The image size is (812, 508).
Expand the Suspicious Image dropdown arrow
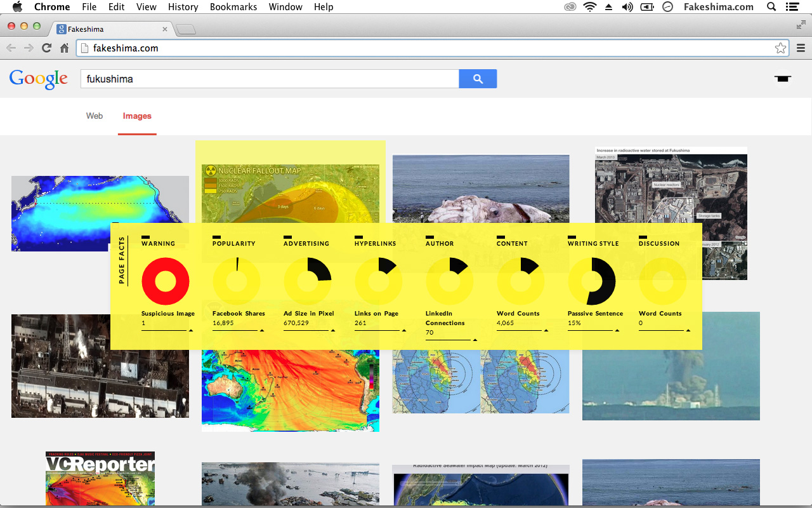191,330
